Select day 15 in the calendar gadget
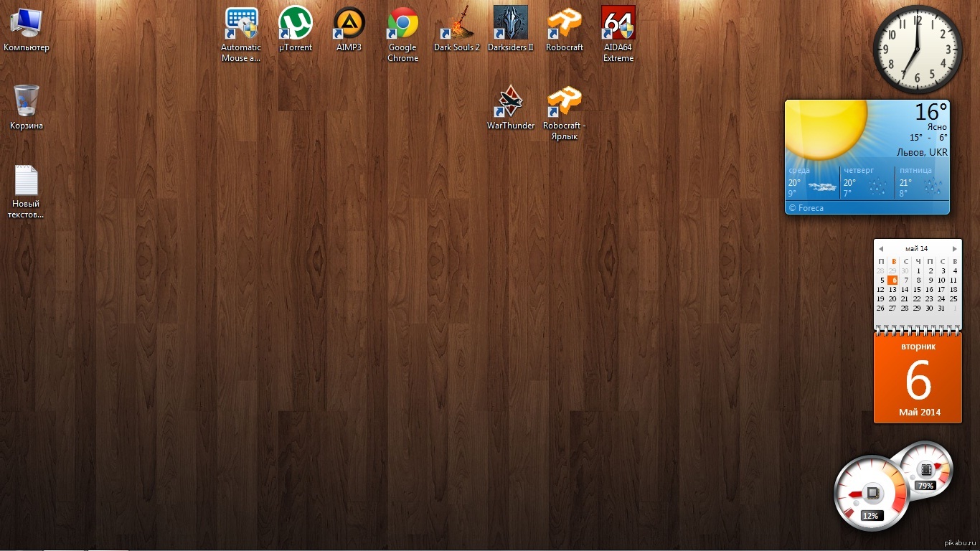 pyautogui.click(x=917, y=290)
